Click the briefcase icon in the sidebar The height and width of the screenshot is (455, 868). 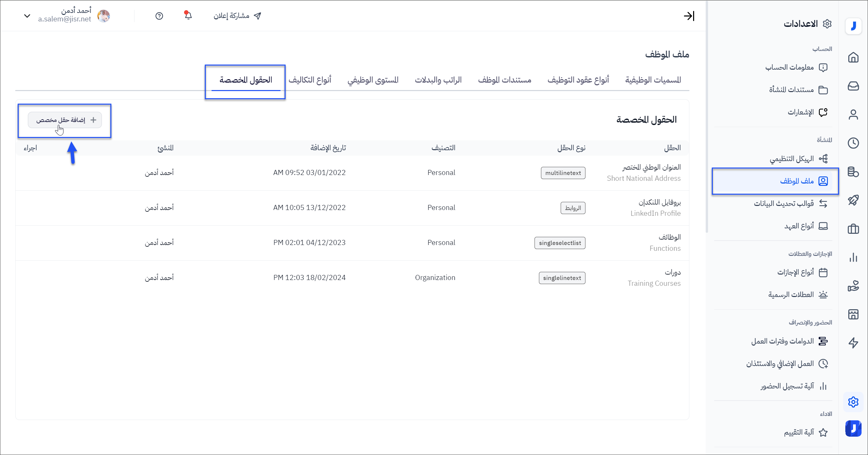[x=853, y=229]
